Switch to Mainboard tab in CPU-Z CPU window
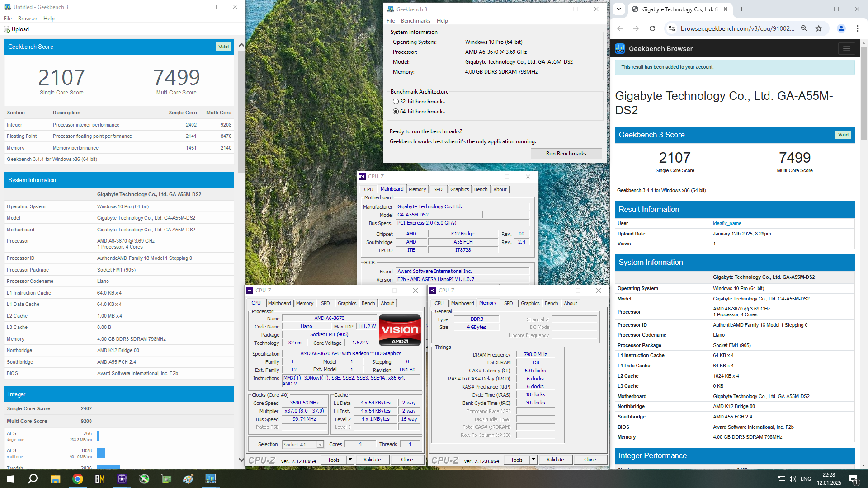Viewport: 868px width, 488px height. 279,303
